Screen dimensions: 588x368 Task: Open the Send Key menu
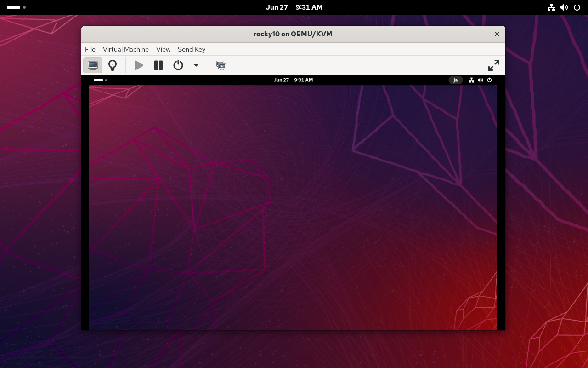[191, 49]
